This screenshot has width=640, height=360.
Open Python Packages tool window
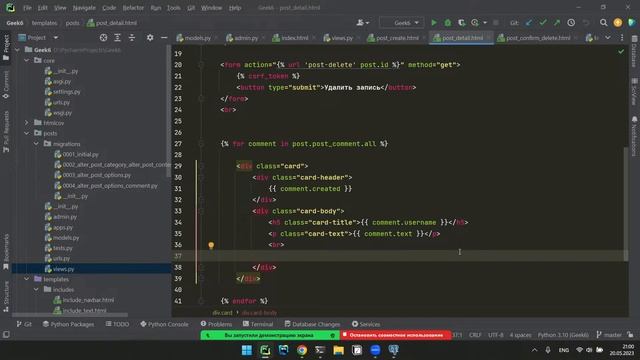(68, 324)
